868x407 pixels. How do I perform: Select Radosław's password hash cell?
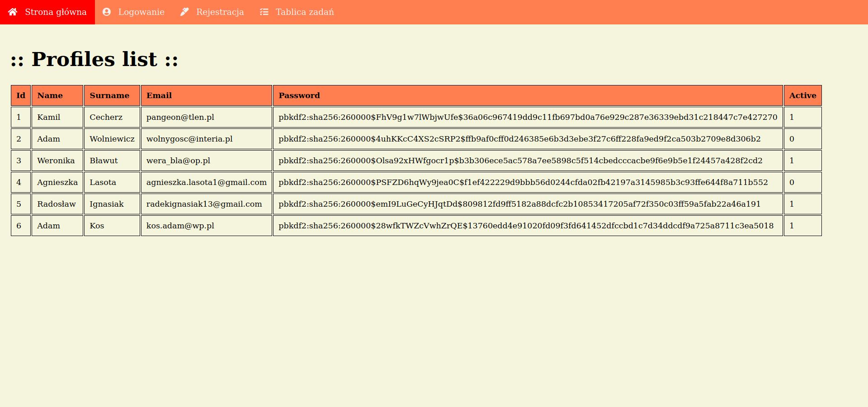click(528, 204)
